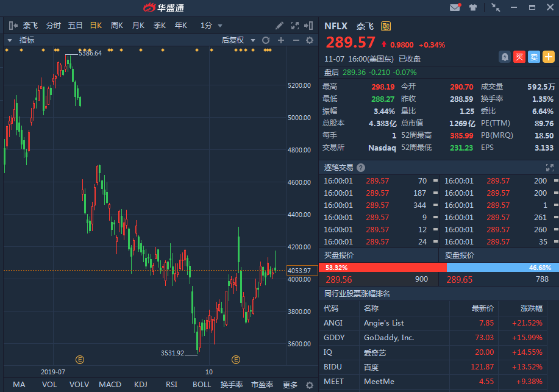This screenshot has width=559, height=392.
Task: Click the first yellow diamond event marker
Action: 7,50
